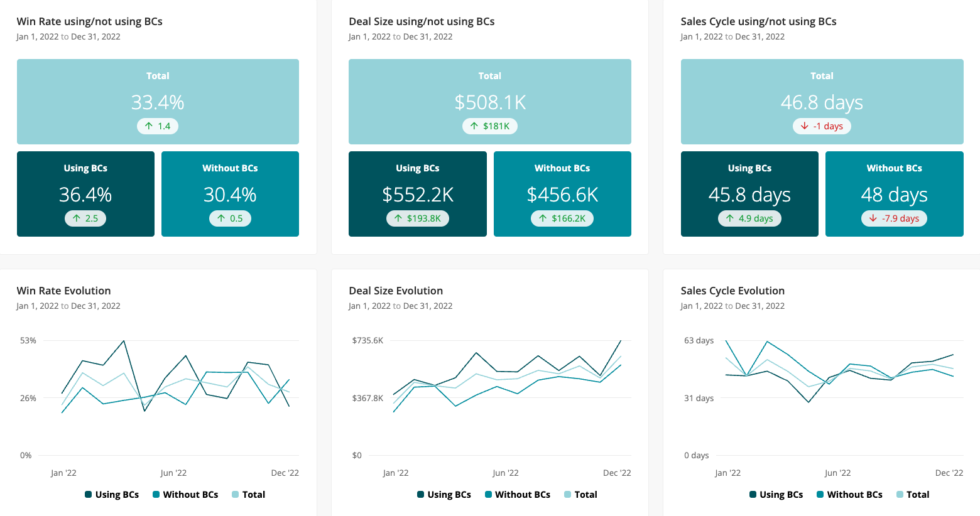Select the Total 46.8 days card
This screenshot has height=516, width=980.
click(822, 102)
